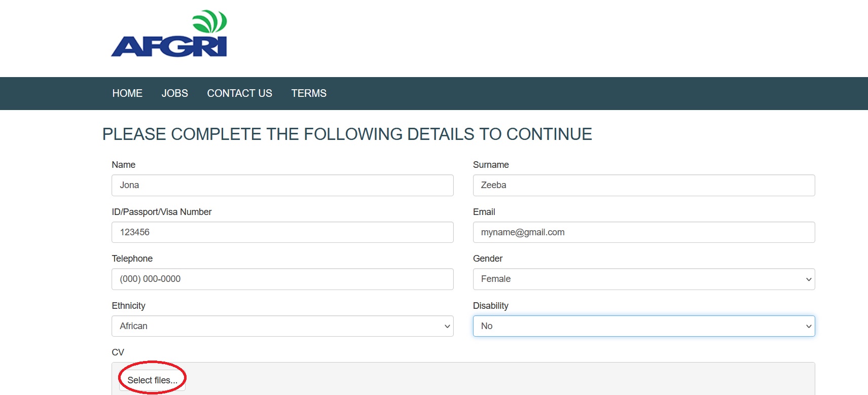Screen dimensions: 868x395
Task: Click the Surname field containing Zeeba
Action: [x=643, y=186]
